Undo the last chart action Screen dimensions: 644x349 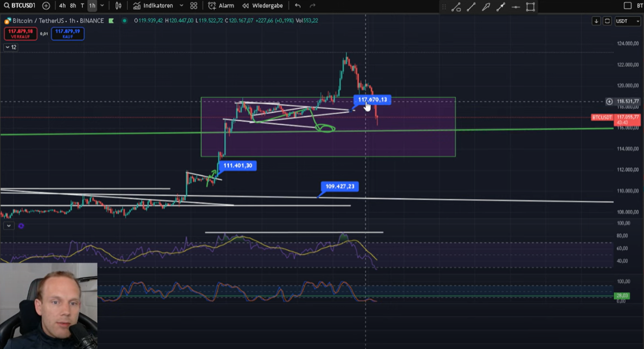(298, 6)
